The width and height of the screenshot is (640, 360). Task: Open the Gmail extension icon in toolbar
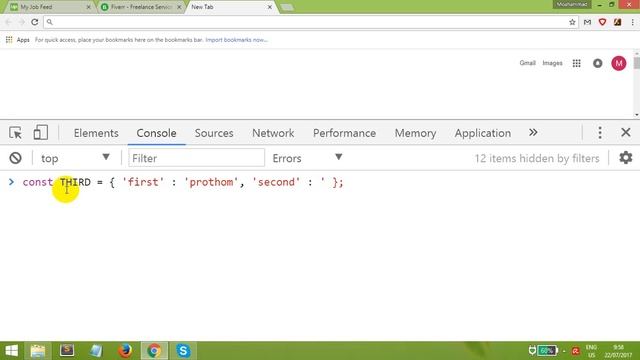click(x=587, y=22)
